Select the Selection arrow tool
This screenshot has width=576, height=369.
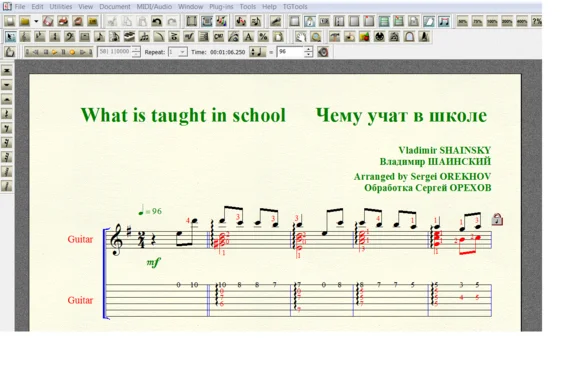[10, 36]
